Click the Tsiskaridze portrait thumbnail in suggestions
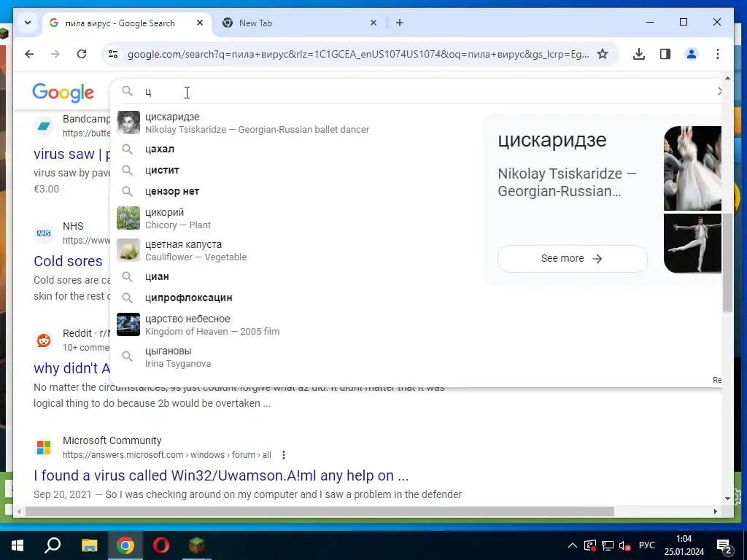 coord(128,122)
